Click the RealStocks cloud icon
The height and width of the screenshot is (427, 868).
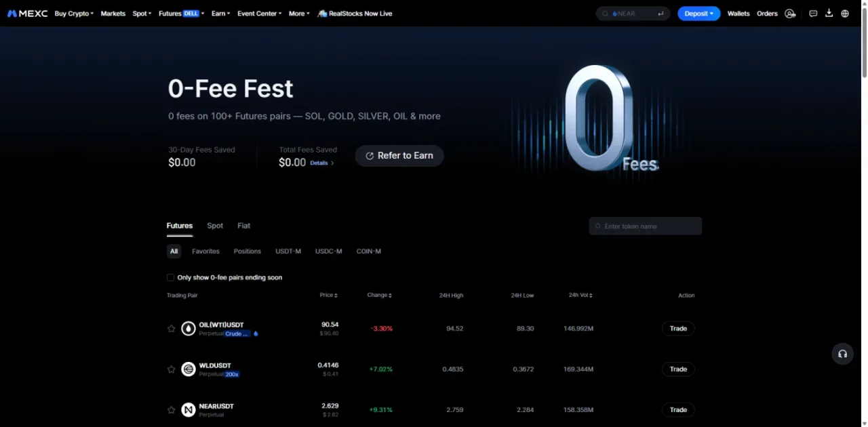click(322, 14)
